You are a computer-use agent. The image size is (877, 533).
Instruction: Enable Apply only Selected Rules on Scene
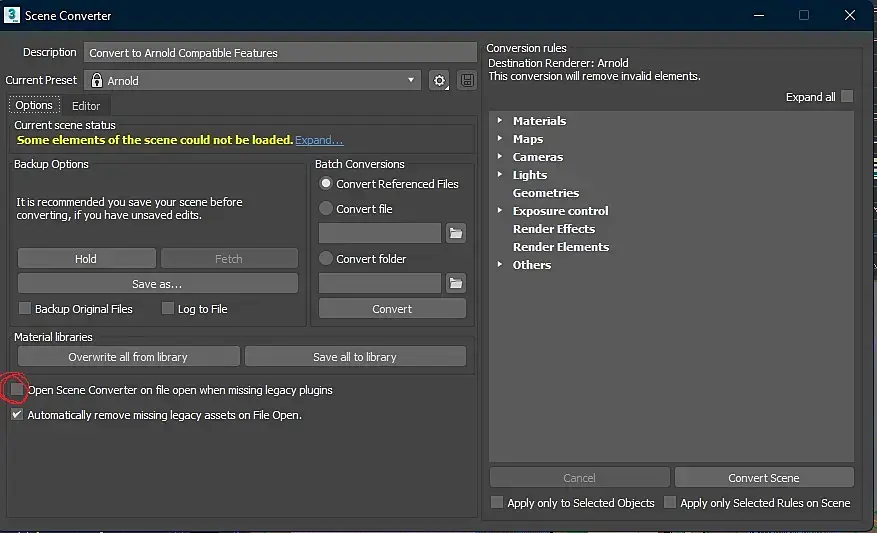pos(669,502)
